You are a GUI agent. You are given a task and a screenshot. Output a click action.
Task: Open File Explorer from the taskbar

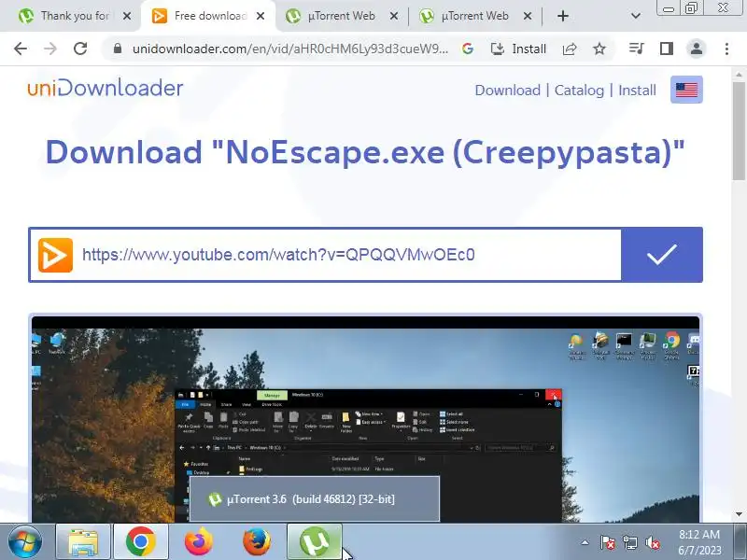pos(83,542)
